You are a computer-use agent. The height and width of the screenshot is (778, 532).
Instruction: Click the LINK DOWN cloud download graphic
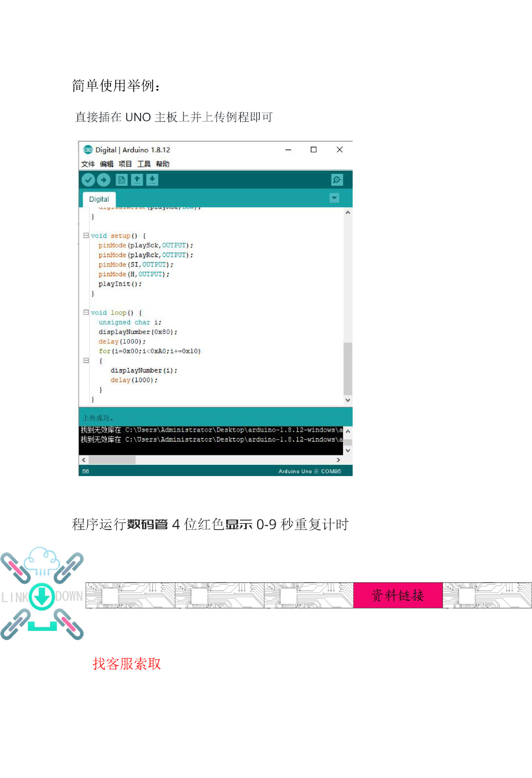(42, 594)
